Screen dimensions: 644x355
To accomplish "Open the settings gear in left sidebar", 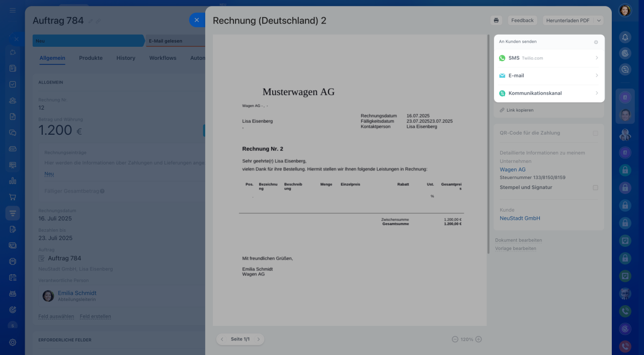I will point(13,342).
